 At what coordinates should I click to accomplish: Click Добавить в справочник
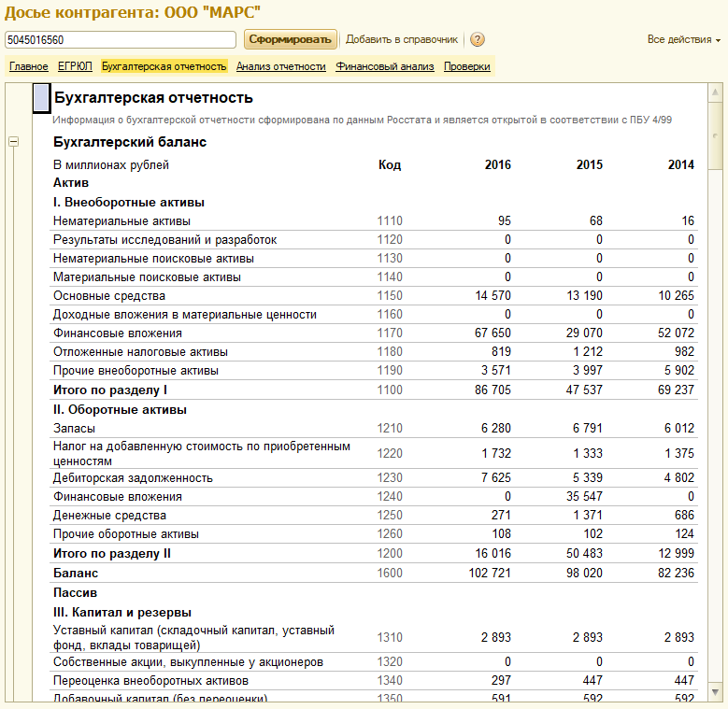pos(402,39)
